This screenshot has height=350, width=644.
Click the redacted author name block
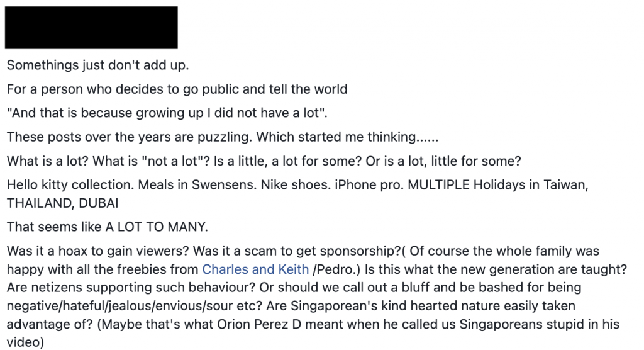[91, 28]
